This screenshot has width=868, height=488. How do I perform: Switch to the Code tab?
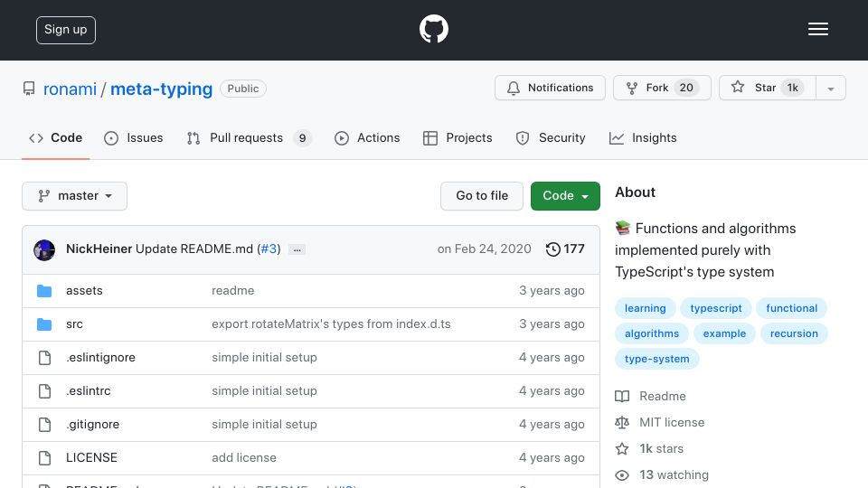point(55,137)
